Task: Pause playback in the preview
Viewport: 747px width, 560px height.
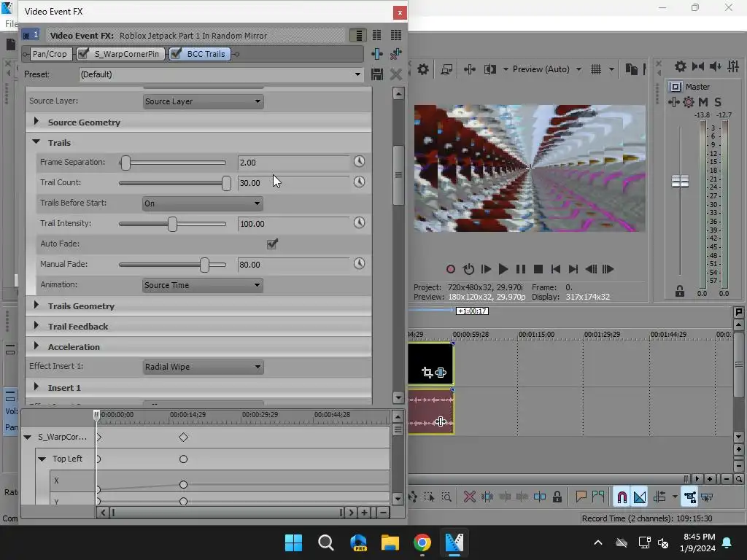Action: point(521,269)
